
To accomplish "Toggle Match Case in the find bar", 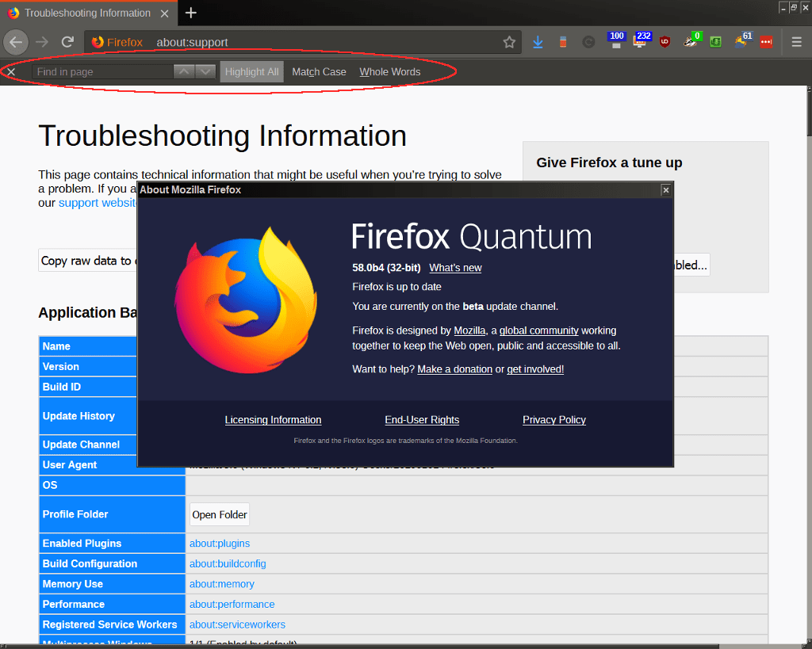I will pos(319,72).
